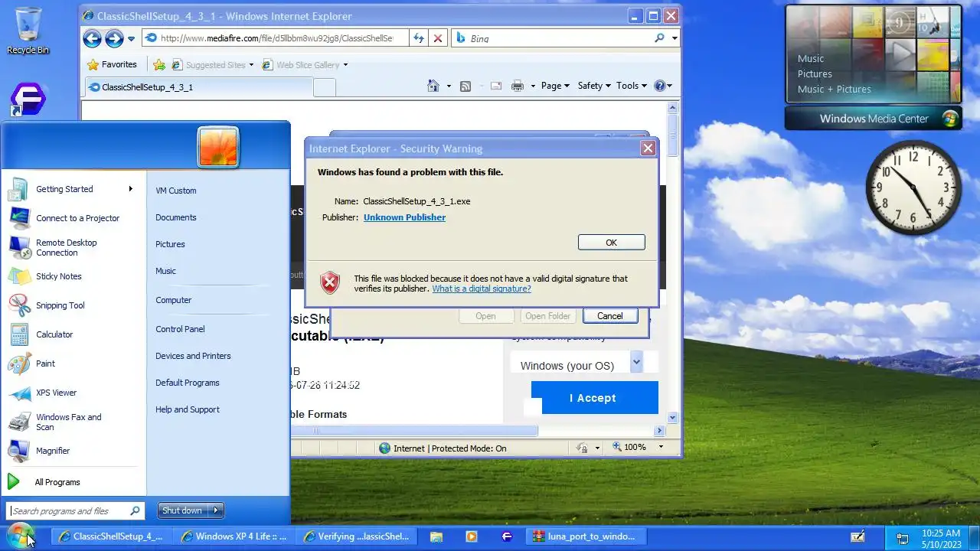Image resolution: width=980 pixels, height=551 pixels.
Task: Refresh the page using the address bar icon
Action: [x=419, y=38]
